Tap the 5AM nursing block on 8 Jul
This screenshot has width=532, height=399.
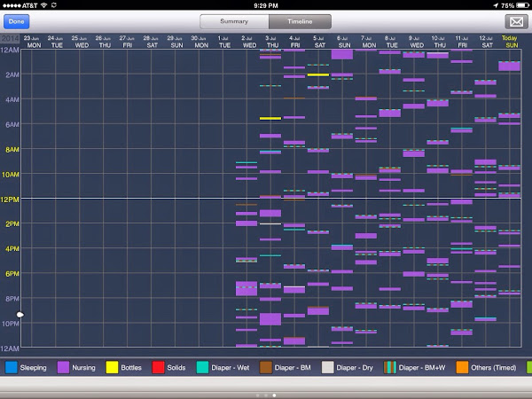pos(390,113)
